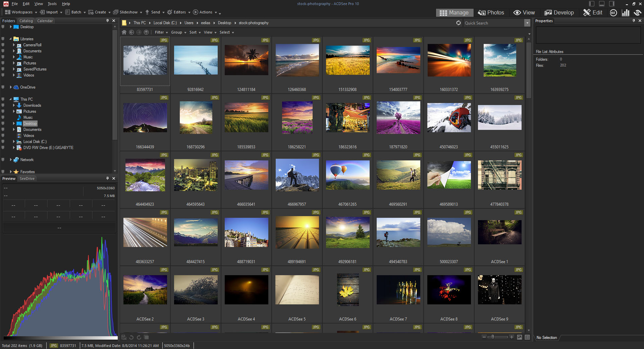Adjust the thumbnail size slider

pyautogui.click(x=493, y=337)
